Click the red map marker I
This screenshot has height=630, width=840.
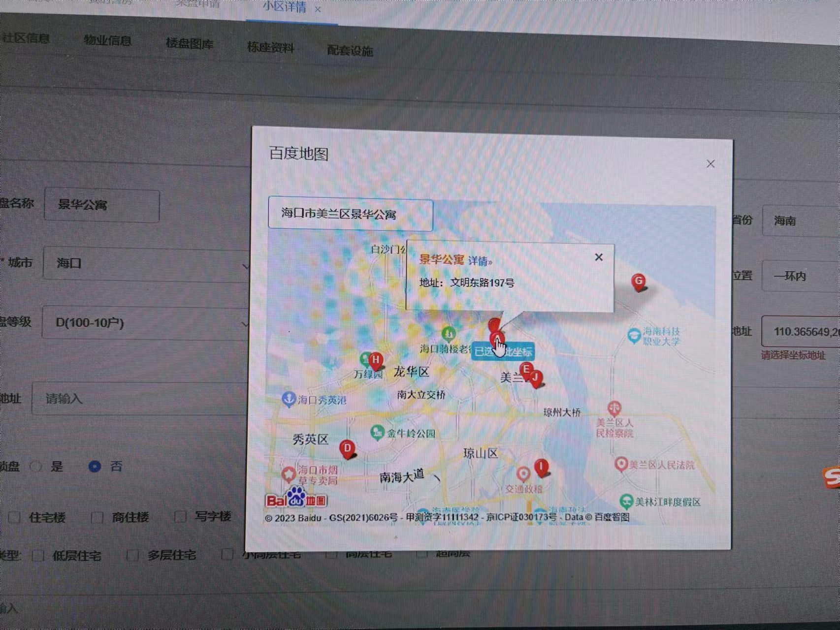[541, 467]
